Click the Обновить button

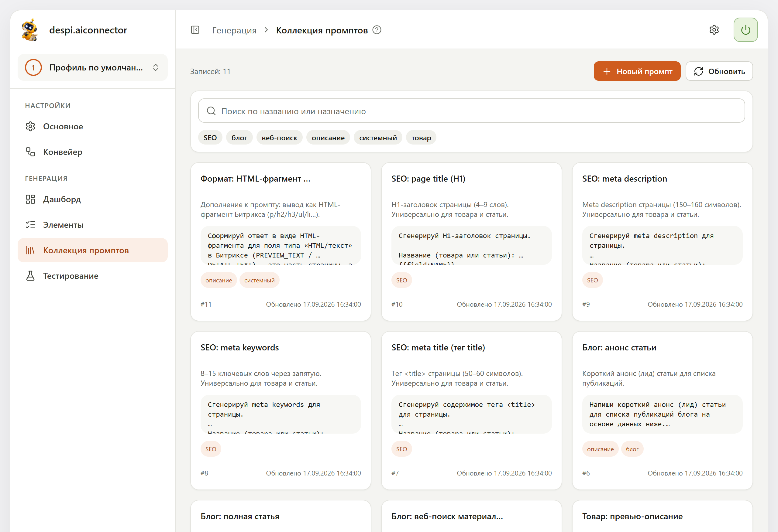point(719,71)
